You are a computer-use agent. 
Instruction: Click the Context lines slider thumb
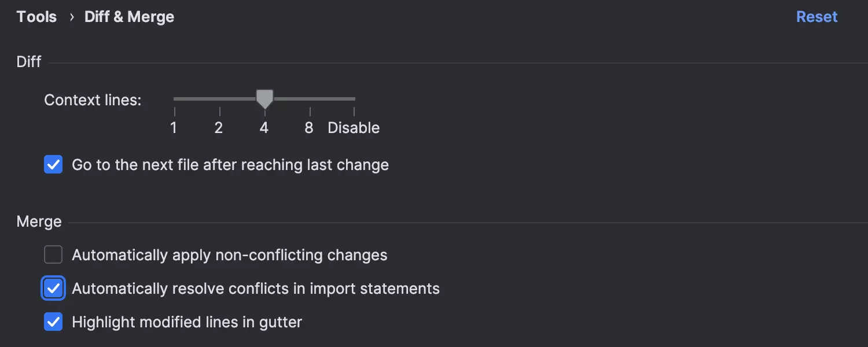[264, 99]
